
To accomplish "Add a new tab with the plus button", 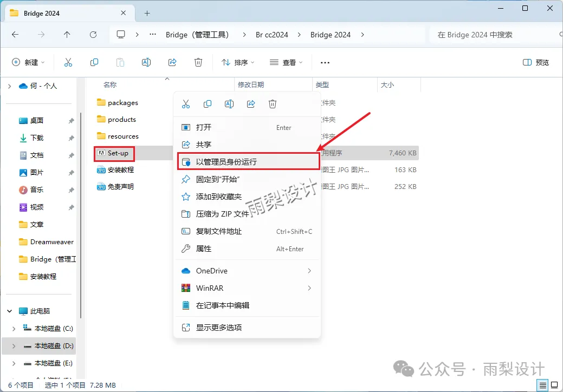I will [147, 14].
